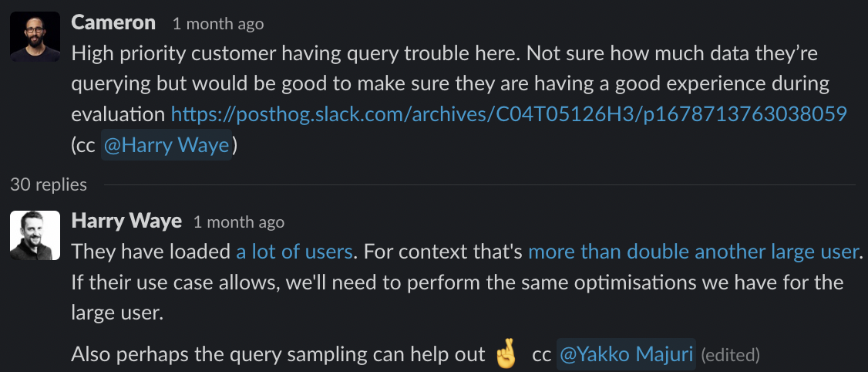This screenshot has height=372, width=868.
Task: Click Cameron's profile avatar
Action: 35,36
